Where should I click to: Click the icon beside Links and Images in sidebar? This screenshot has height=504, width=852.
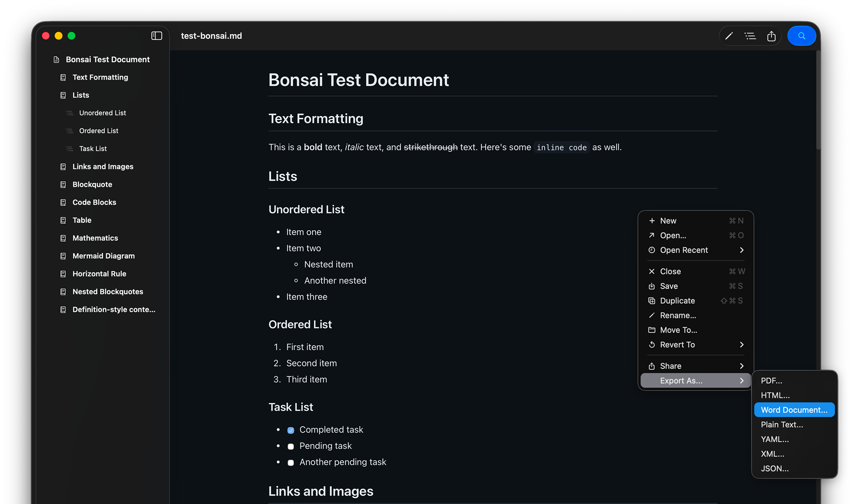pos(63,167)
